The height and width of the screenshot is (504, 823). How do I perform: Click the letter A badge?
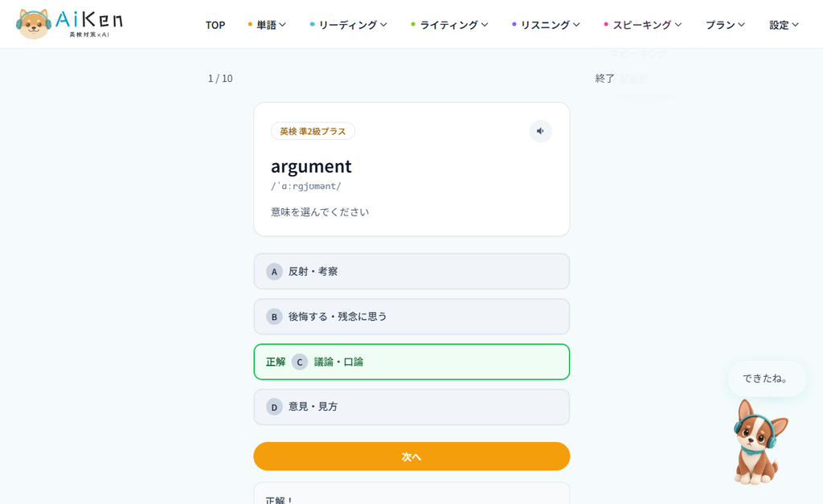pyautogui.click(x=274, y=272)
